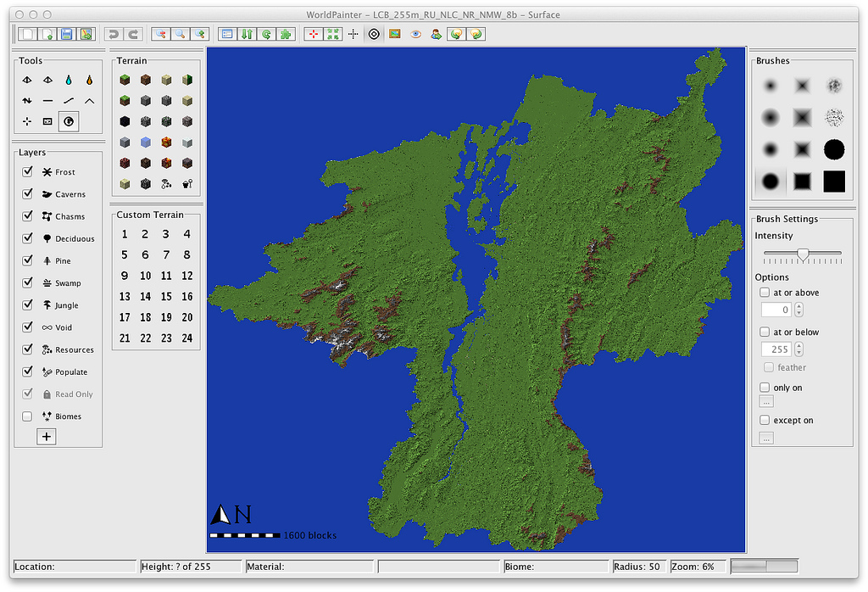Screen dimensions: 868x592
Task: Click the plus button to add layer
Action: pyautogui.click(x=46, y=437)
